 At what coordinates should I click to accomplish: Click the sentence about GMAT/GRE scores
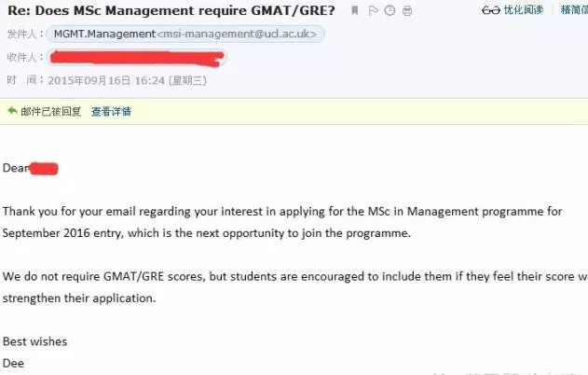(x=295, y=287)
